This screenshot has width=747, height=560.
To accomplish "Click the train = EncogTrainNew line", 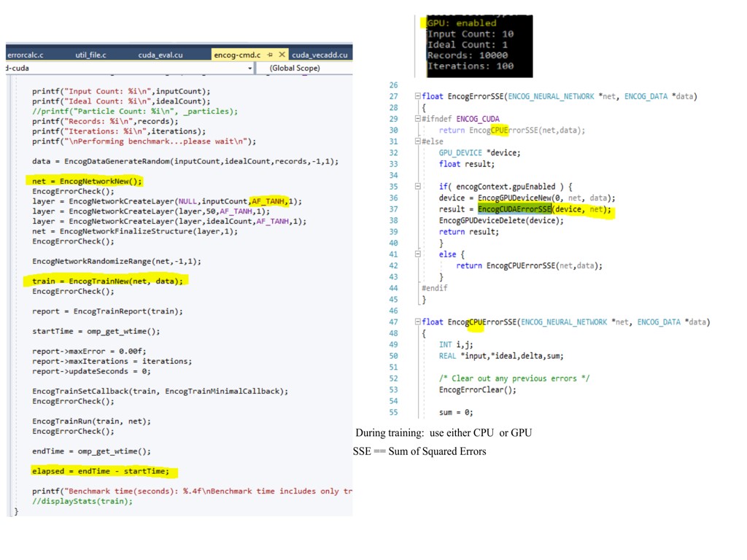I will (x=107, y=281).
